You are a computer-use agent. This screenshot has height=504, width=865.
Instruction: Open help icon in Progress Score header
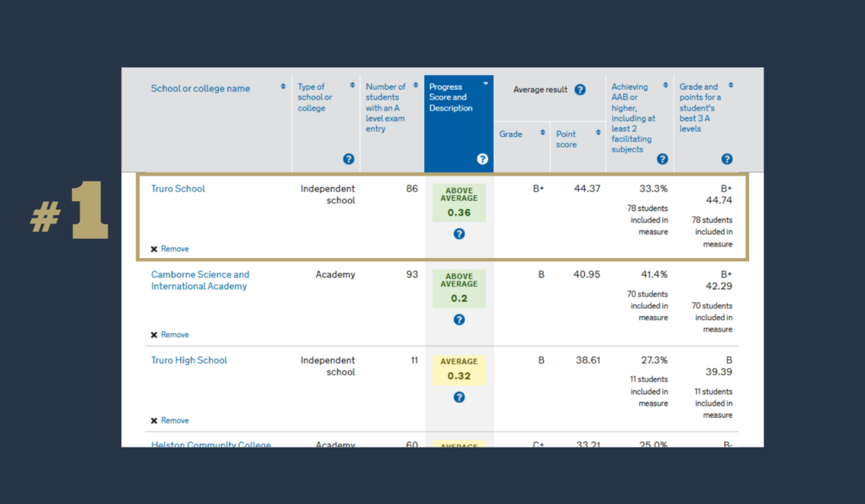click(482, 158)
